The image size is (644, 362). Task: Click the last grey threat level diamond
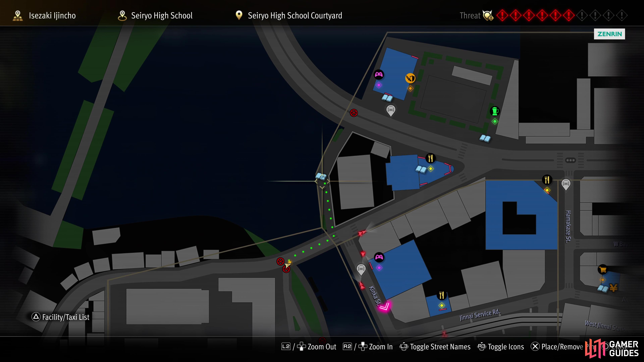click(622, 15)
